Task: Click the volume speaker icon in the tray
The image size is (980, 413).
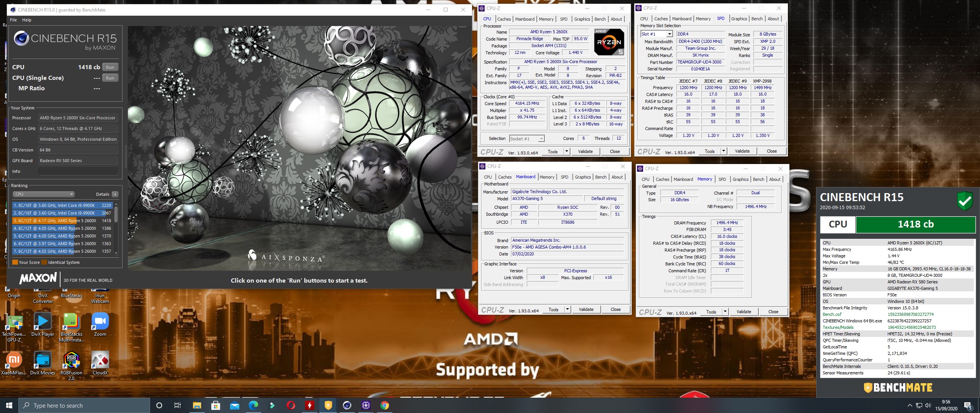Action: pyautogui.click(x=928, y=405)
